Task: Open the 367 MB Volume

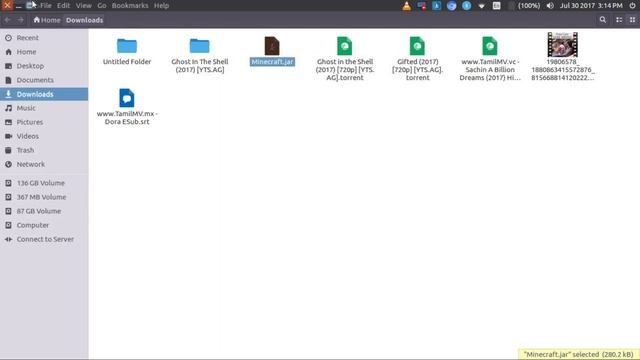Action: (44, 197)
